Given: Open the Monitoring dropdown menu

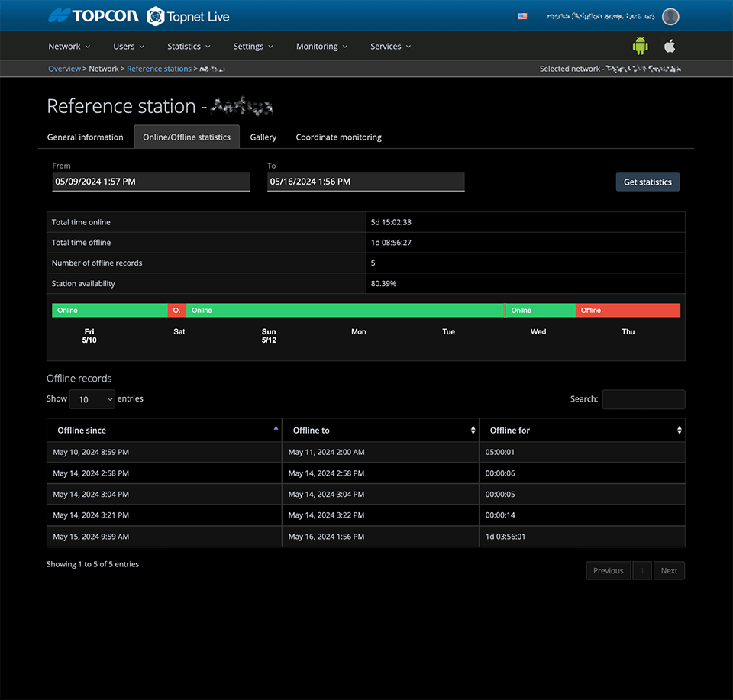Looking at the screenshot, I should pyautogui.click(x=321, y=47).
